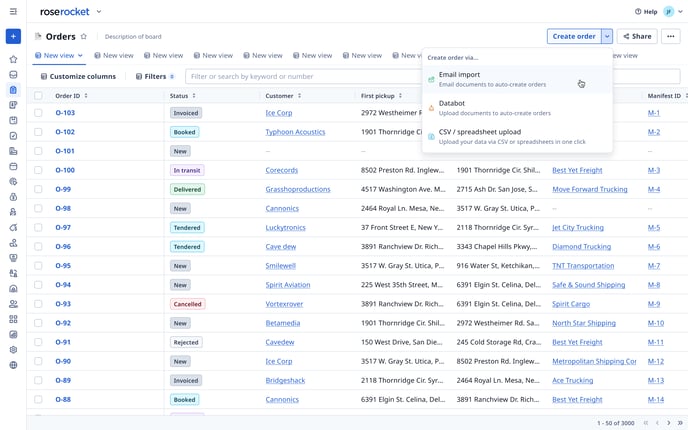This screenshot has height=430, width=688.
Task: Click the In transit status badge
Action: click(187, 170)
